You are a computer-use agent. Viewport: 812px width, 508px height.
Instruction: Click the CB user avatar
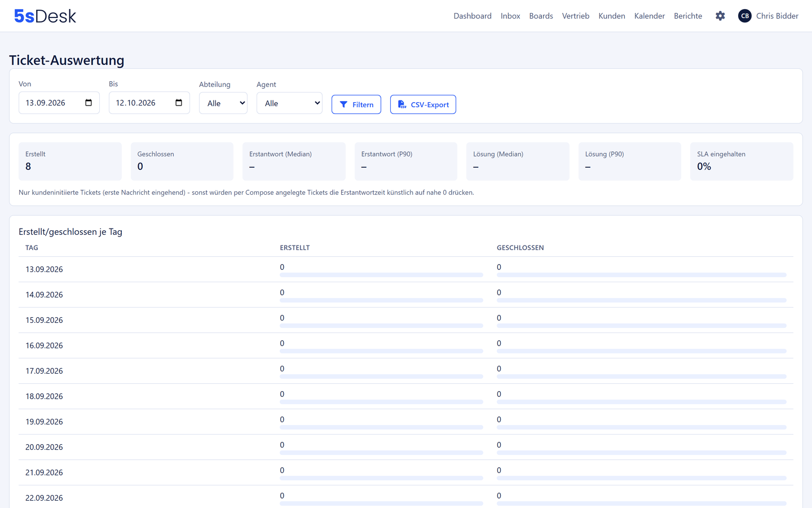pyautogui.click(x=744, y=16)
